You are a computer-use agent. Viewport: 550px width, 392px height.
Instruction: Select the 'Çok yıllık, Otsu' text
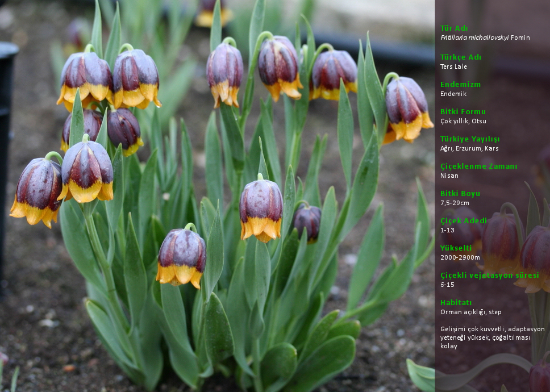[x=463, y=121]
